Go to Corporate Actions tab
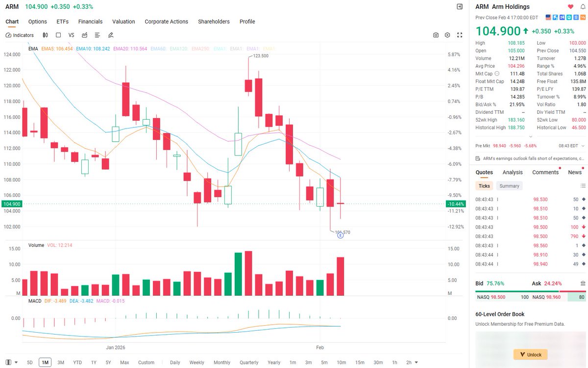 coord(167,22)
